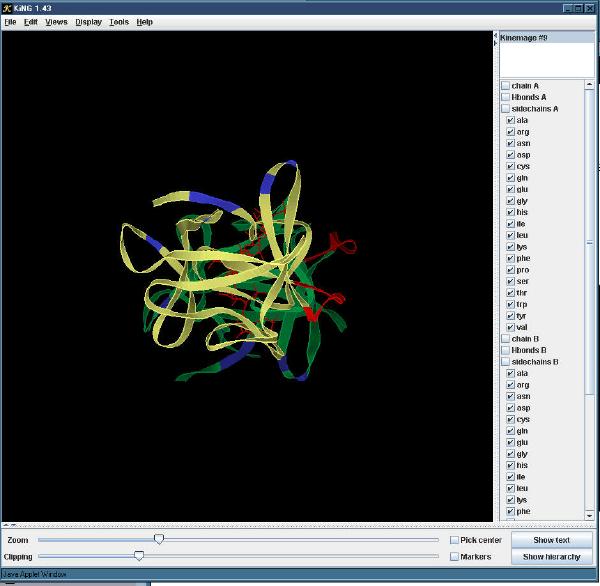Screen dimensions: 600x586
Task: Click the KiNG application icon in title bar
Action: coord(8,7)
